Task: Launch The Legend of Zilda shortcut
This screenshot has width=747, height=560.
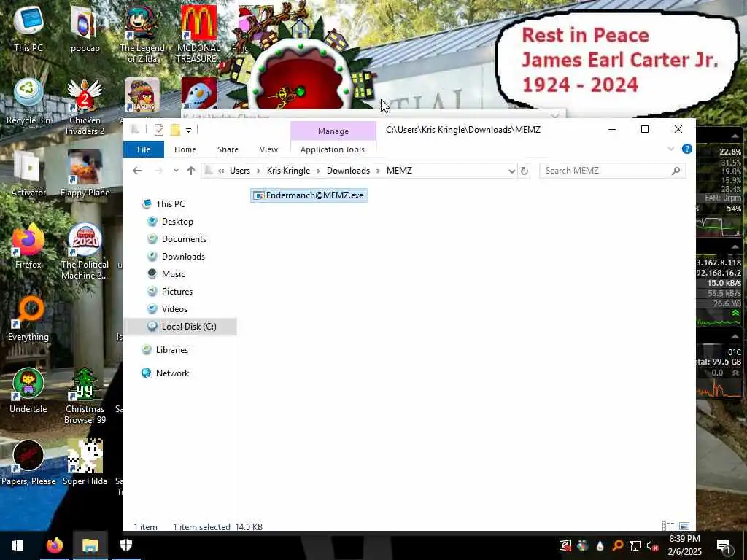Action: coord(142,34)
